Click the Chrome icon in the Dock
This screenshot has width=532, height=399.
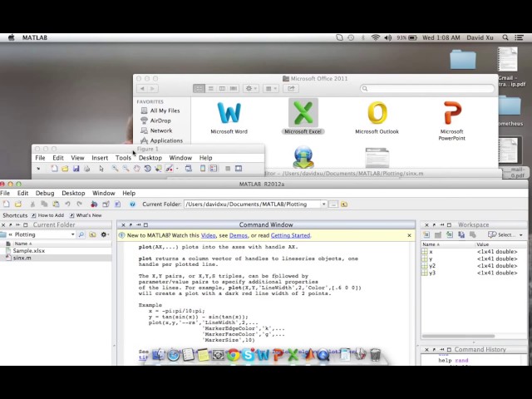tap(234, 356)
